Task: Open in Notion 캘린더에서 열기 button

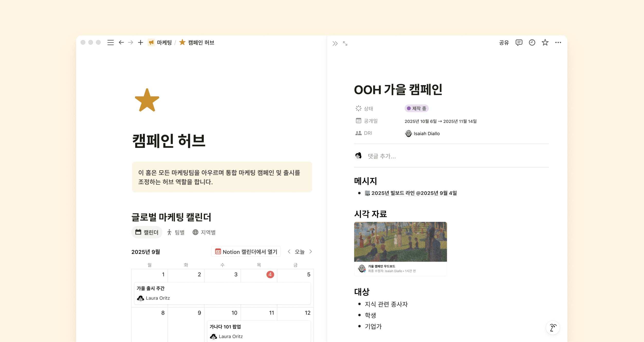Action: tap(246, 252)
